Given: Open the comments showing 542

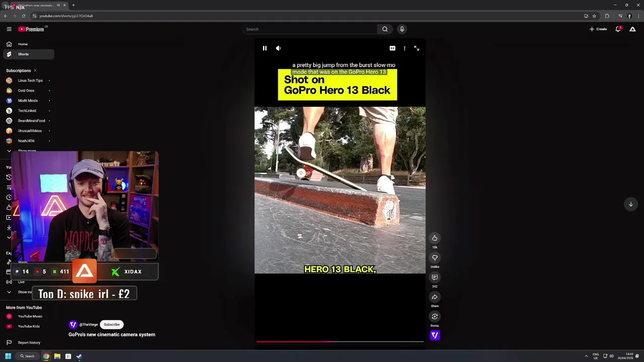Looking at the screenshot, I should (x=435, y=278).
